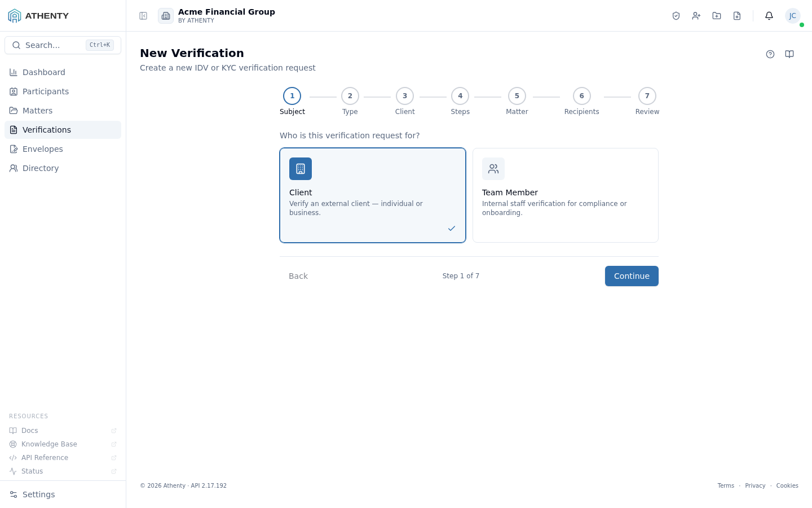Screen dimensions: 812x508
Task: Click the Athenty logo icon
Action: 15,16
